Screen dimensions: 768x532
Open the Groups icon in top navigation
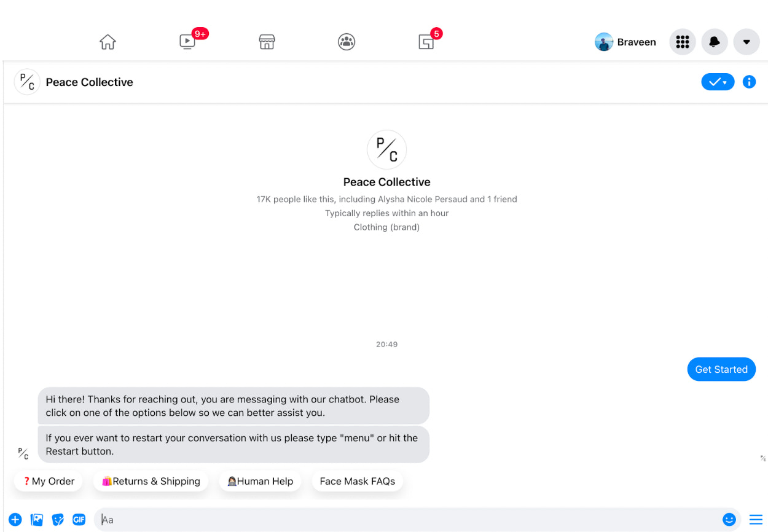(347, 42)
